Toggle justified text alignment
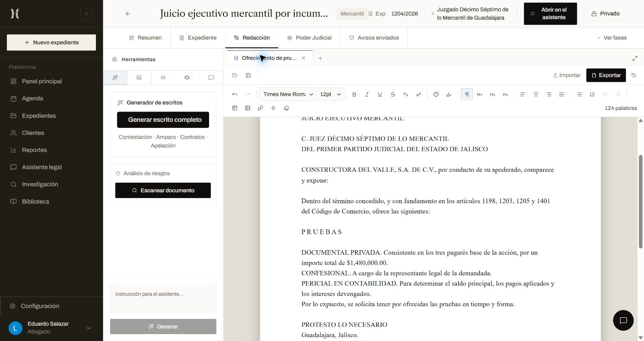This screenshot has height=341, width=644. pyautogui.click(x=562, y=94)
